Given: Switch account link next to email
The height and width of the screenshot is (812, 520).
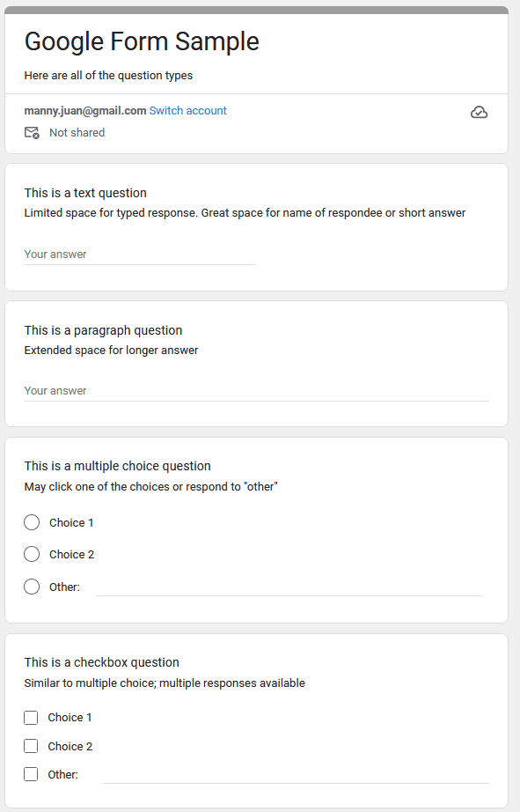Looking at the screenshot, I should click(x=187, y=111).
